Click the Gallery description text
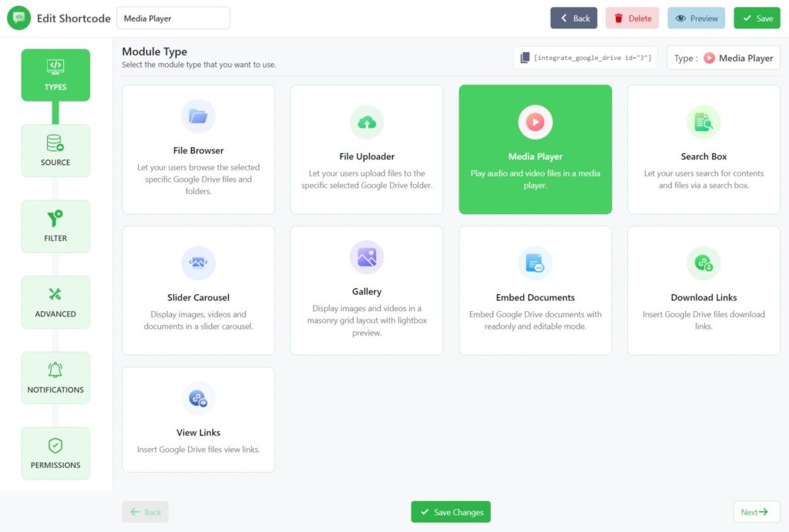 (367, 320)
